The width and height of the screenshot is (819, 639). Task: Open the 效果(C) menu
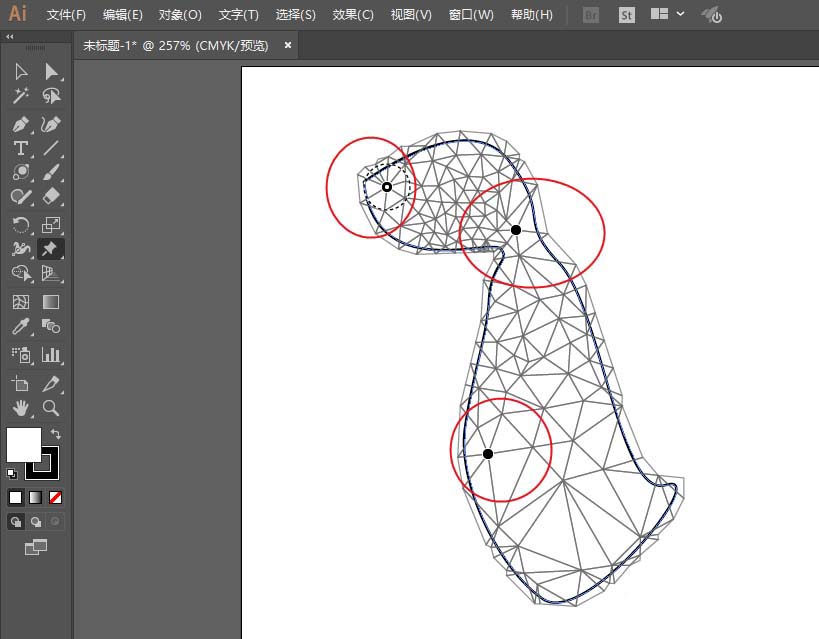[x=353, y=15]
